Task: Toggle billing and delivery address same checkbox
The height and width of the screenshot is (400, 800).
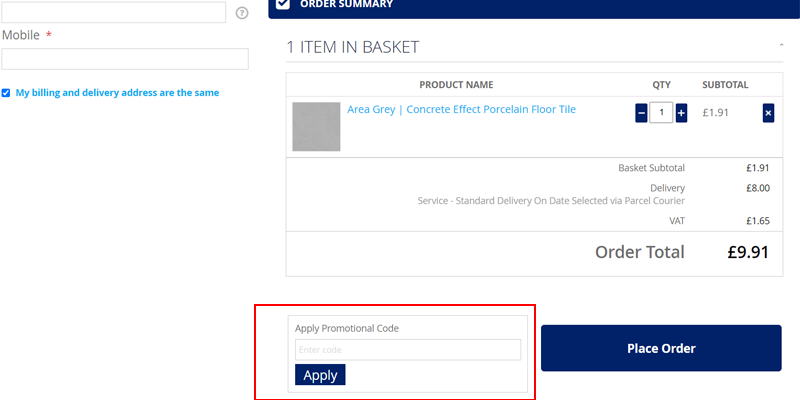Action: 6,93
